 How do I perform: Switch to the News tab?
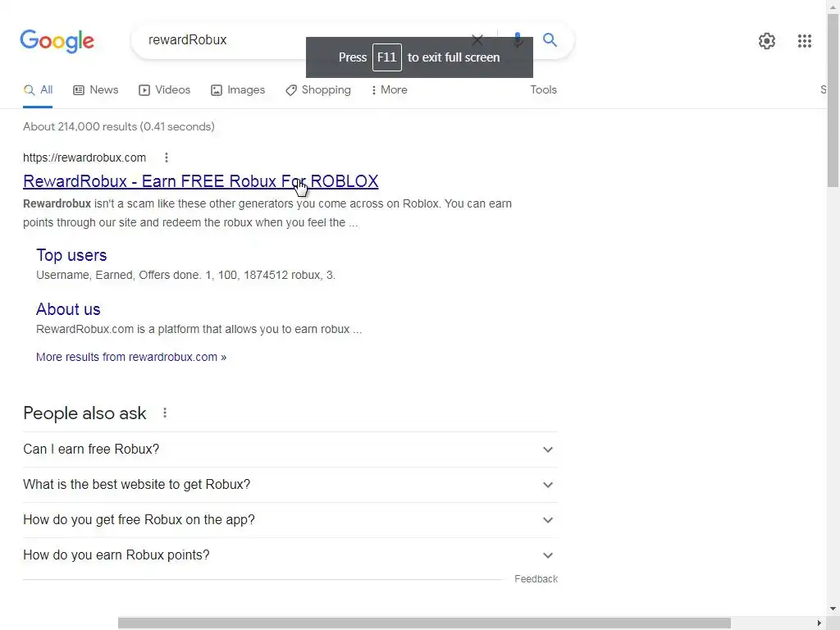pos(95,90)
